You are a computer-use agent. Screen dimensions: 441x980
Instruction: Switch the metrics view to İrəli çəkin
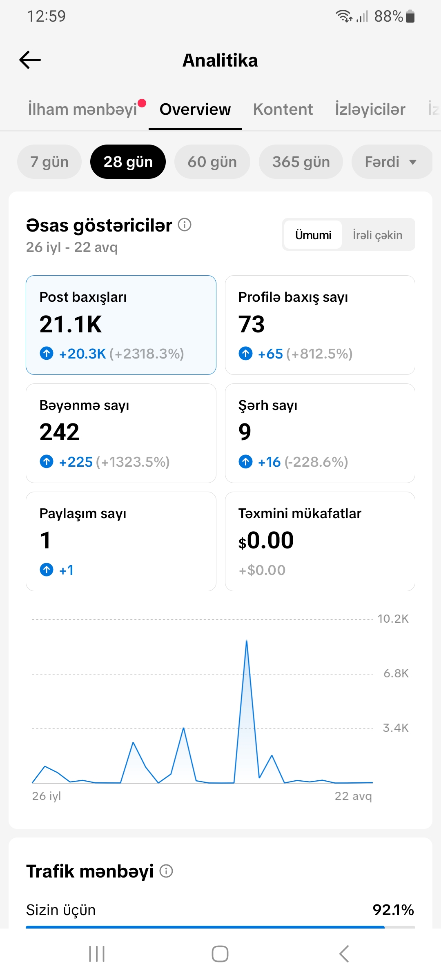378,235
